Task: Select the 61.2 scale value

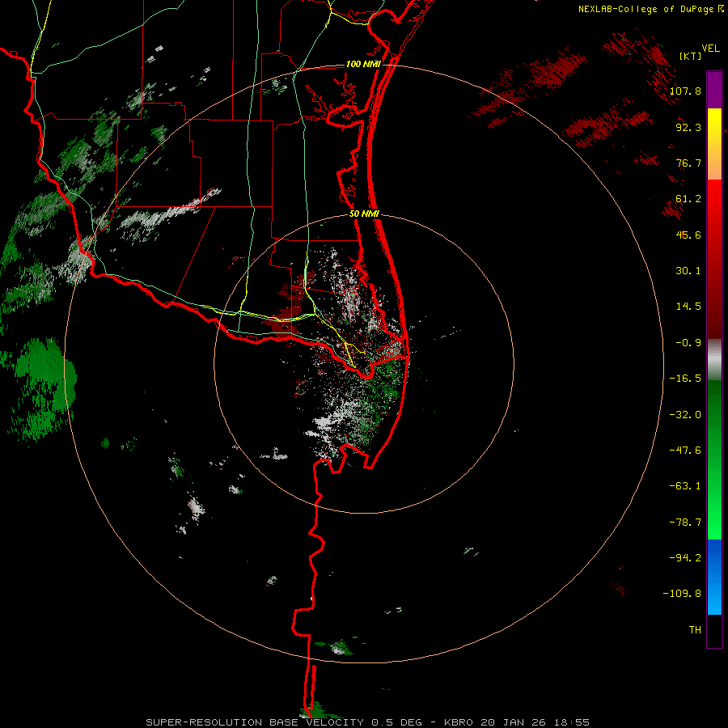Action: pos(688,199)
